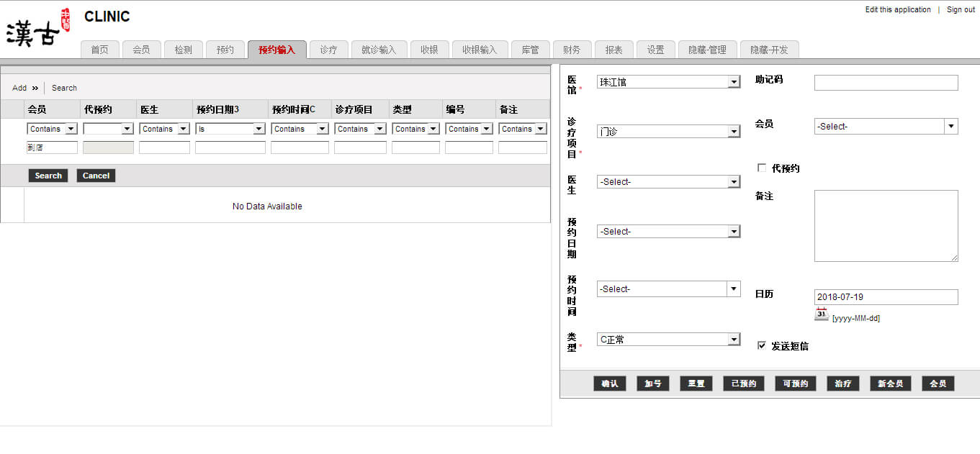The width and height of the screenshot is (980, 454).
Task: Uncheck the 发送短信 checkbox
Action: (x=762, y=346)
